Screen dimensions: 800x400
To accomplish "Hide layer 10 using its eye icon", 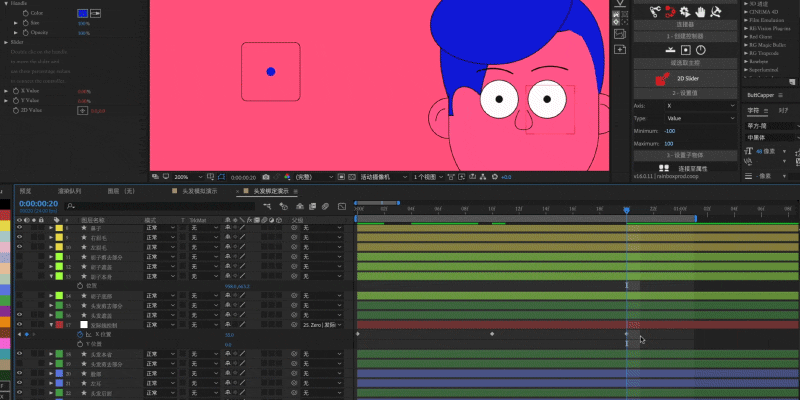I will pos(19,247).
